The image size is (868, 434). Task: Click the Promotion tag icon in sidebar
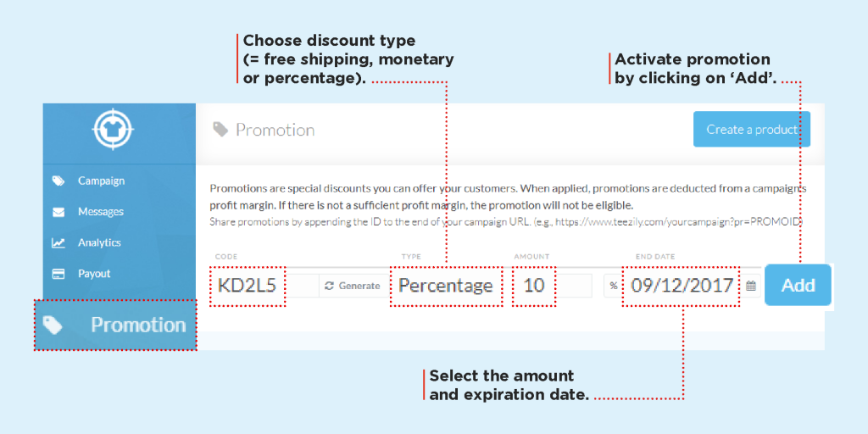pos(53,325)
